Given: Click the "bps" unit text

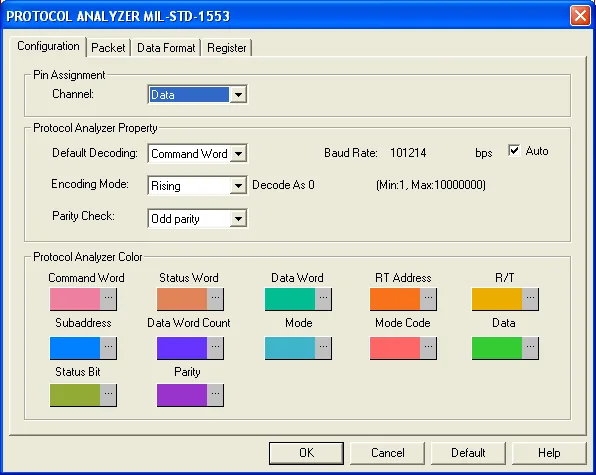Looking at the screenshot, I should [483, 153].
